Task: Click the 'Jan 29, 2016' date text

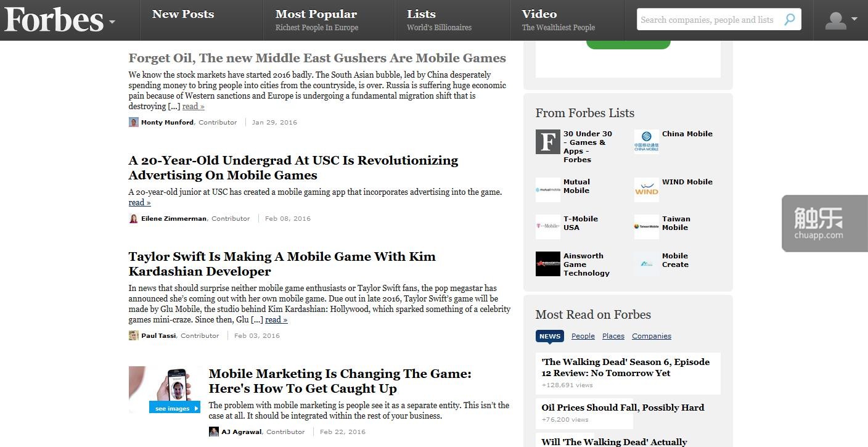Action: coord(274,122)
